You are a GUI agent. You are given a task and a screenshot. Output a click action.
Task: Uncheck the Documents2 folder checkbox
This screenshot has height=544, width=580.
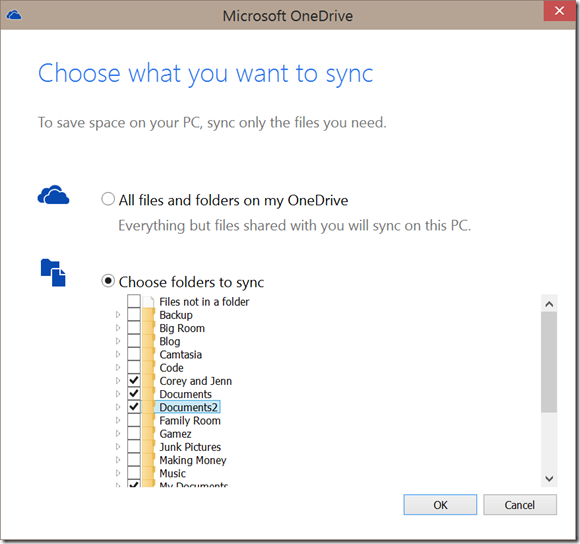(134, 407)
